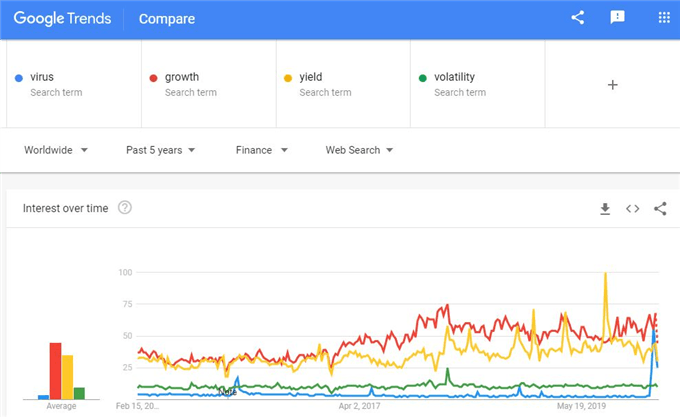Open the Web Search type dropdown
The height and width of the screenshot is (417, 680).
coord(359,150)
